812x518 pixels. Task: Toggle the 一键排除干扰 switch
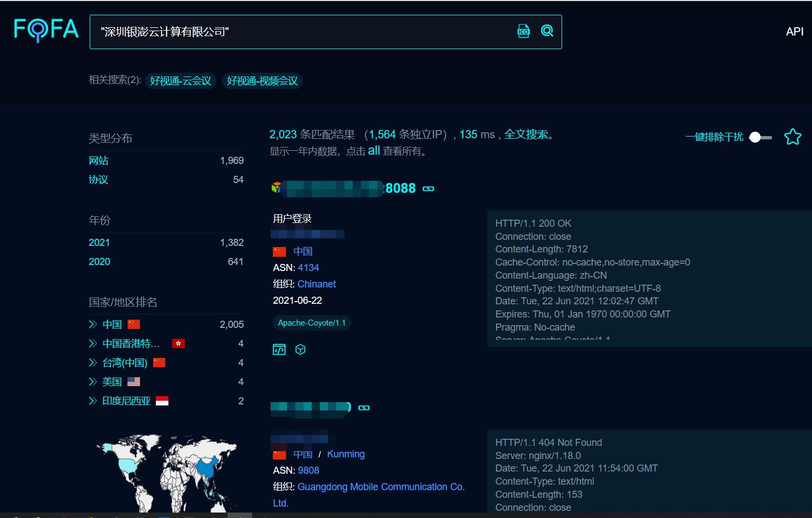coord(761,137)
